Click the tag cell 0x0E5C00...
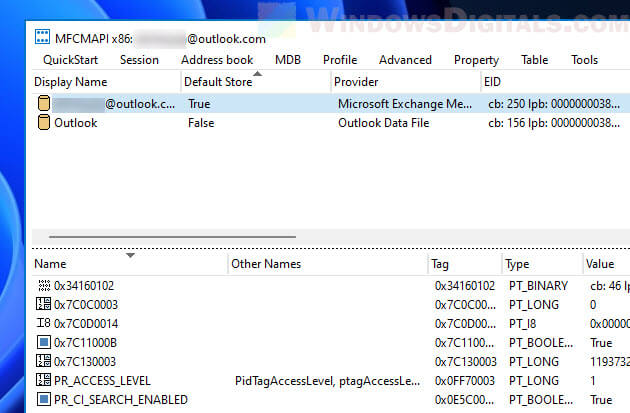Viewport: 630px width, 413px height. point(464,400)
